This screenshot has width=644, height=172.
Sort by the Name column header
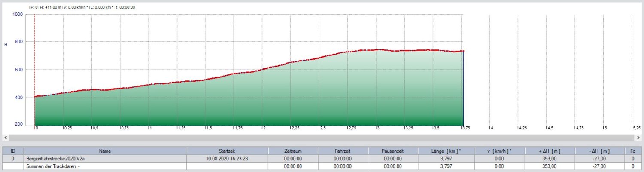tap(105, 151)
